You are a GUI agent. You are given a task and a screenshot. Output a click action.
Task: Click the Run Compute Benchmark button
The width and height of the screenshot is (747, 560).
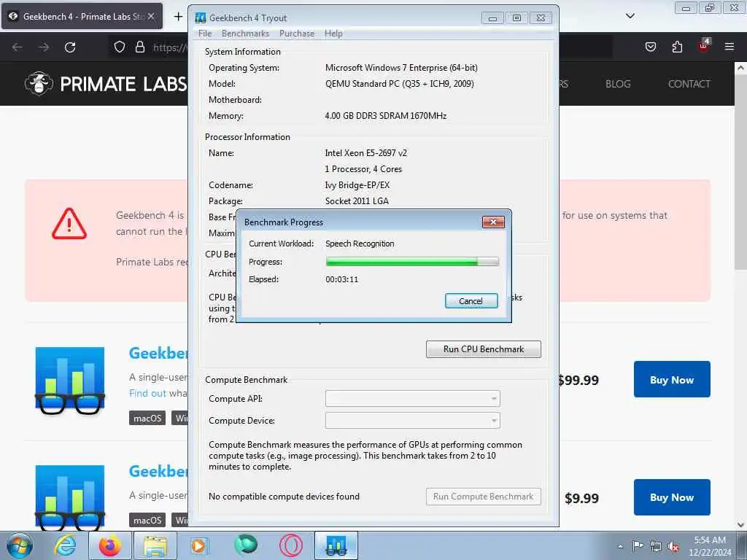[x=484, y=496]
